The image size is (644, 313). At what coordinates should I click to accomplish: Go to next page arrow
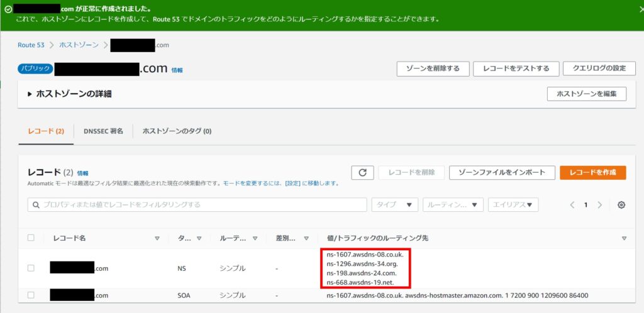tap(600, 205)
